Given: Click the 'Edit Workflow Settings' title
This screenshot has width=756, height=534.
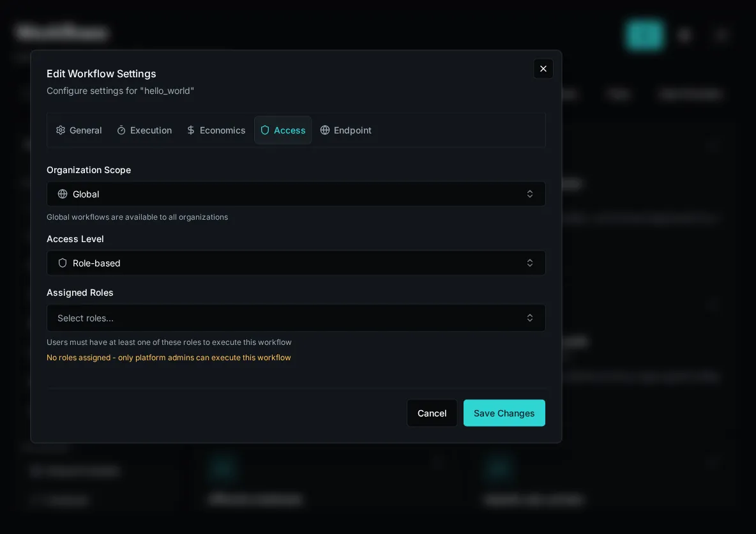Looking at the screenshot, I should 102,74.
